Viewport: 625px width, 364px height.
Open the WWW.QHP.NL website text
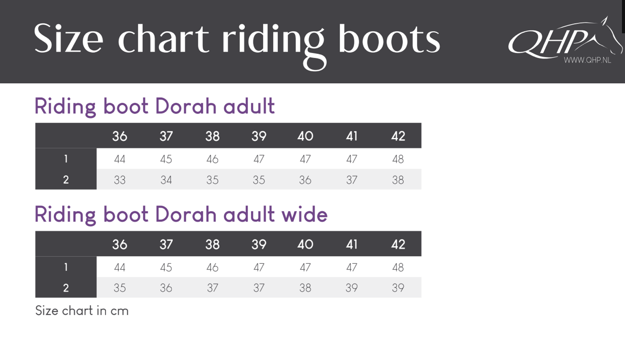click(x=587, y=60)
